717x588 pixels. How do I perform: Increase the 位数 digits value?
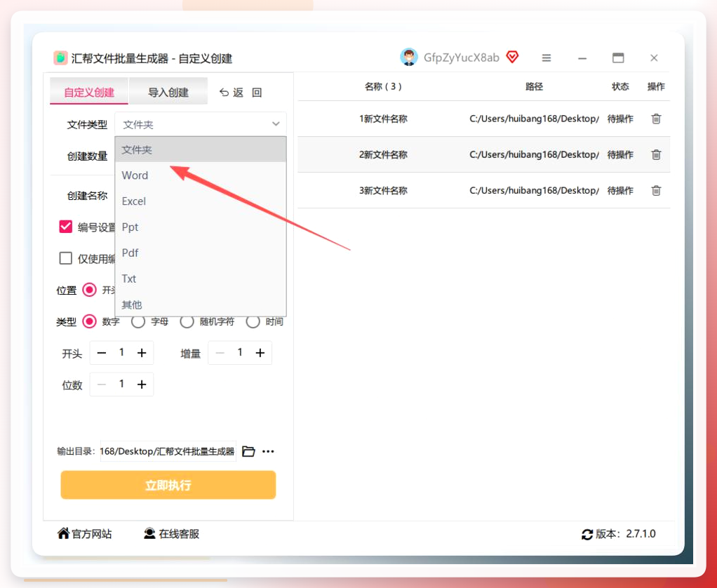pyautogui.click(x=142, y=384)
